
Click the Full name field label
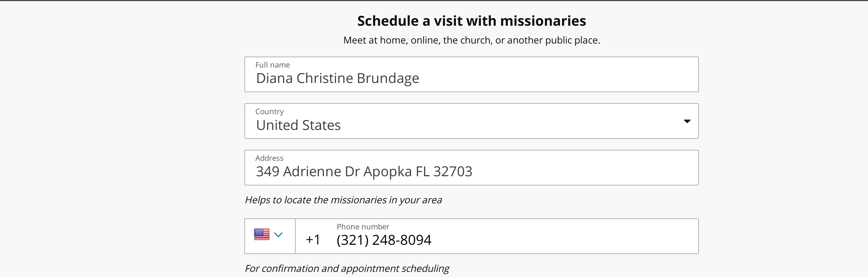(272, 65)
